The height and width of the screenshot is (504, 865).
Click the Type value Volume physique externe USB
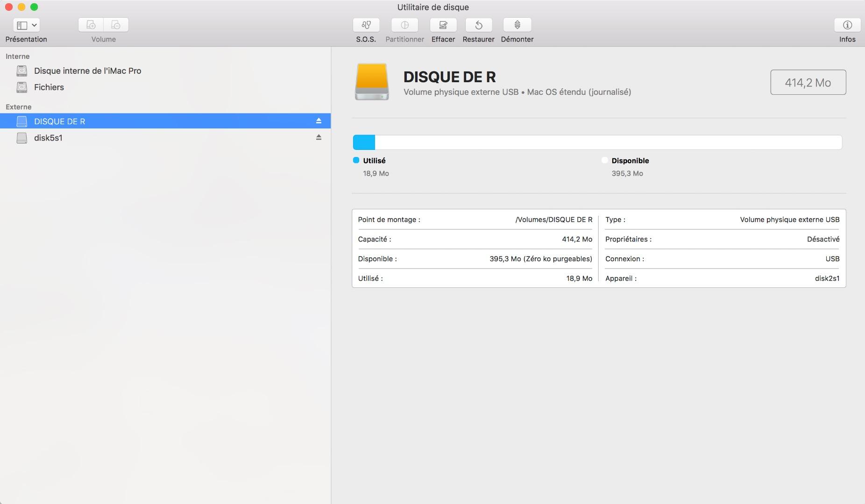tap(790, 220)
